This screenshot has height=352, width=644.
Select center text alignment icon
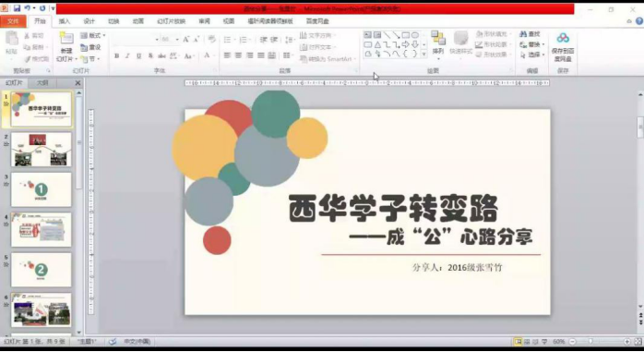(238, 55)
